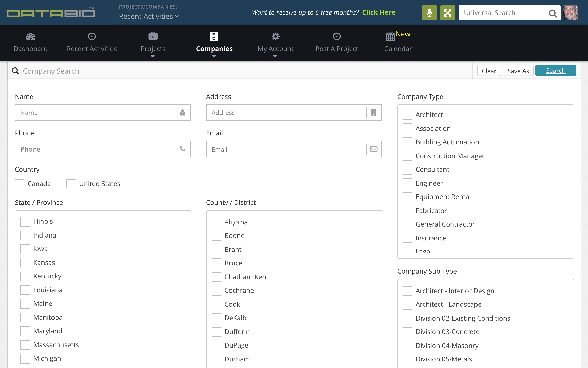This screenshot has height=368, width=588.
Task: Select the Consultant checkbox
Action: [408, 170]
